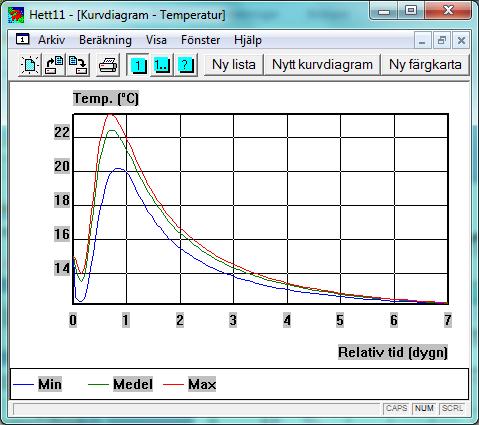
Task: Restore the inner diagram window
Action: (x=442, y=40)
